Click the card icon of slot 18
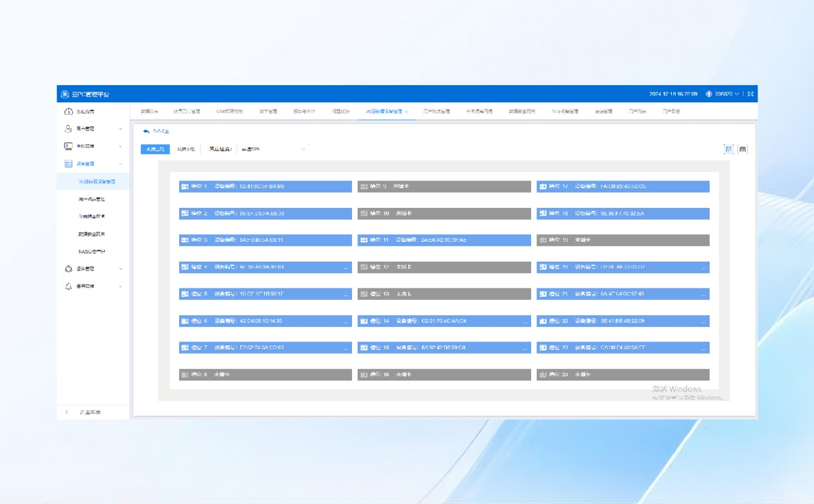Viewport: 814px width, 504px height. coord(543,214)
